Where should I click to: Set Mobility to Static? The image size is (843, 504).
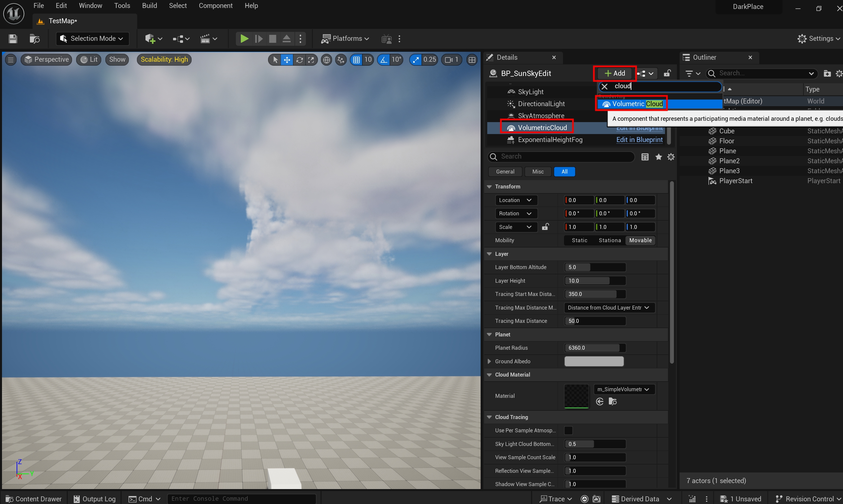[x=579, y=240]
